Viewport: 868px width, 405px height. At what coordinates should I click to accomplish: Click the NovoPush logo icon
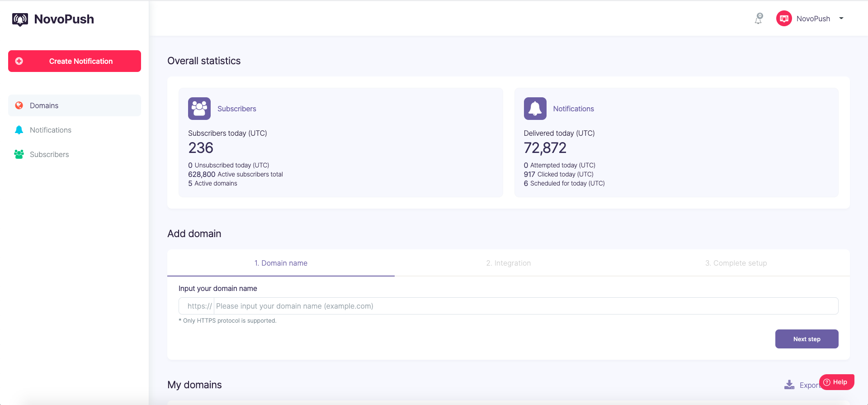20,19
